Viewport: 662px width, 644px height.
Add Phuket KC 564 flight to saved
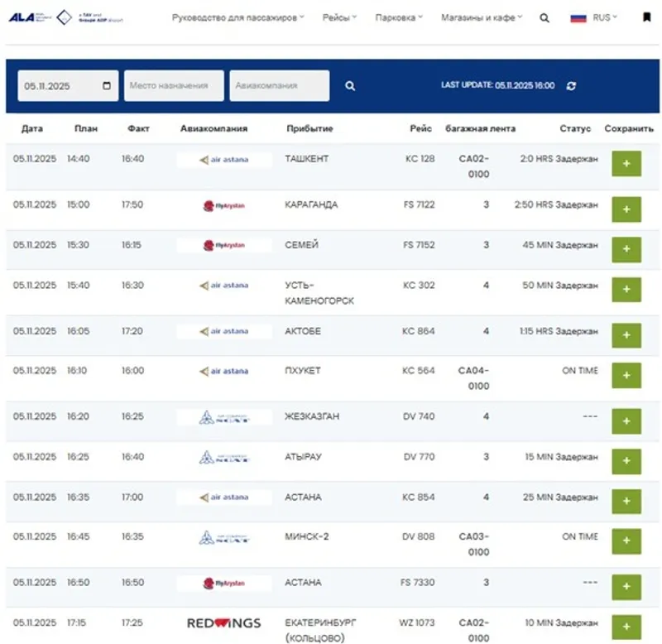click(626, 375)
